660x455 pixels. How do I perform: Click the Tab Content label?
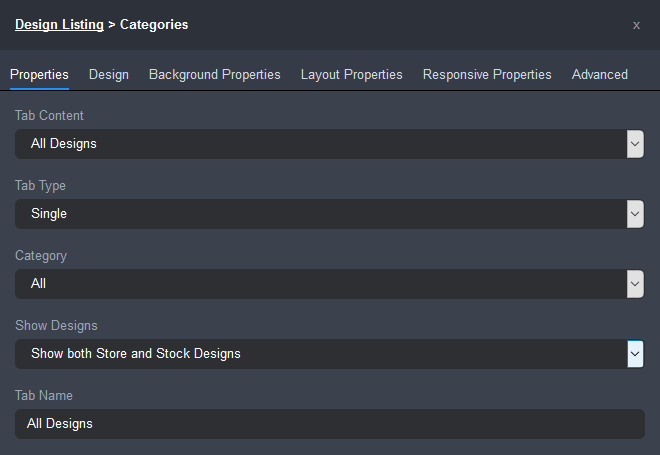coord(49,115)
